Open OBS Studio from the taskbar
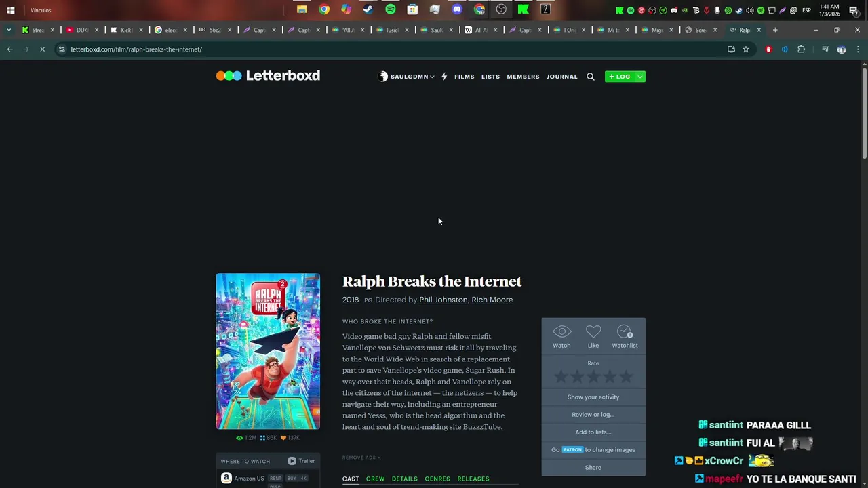The height and width of the screenshot is (488, 868). pos(501,9)
